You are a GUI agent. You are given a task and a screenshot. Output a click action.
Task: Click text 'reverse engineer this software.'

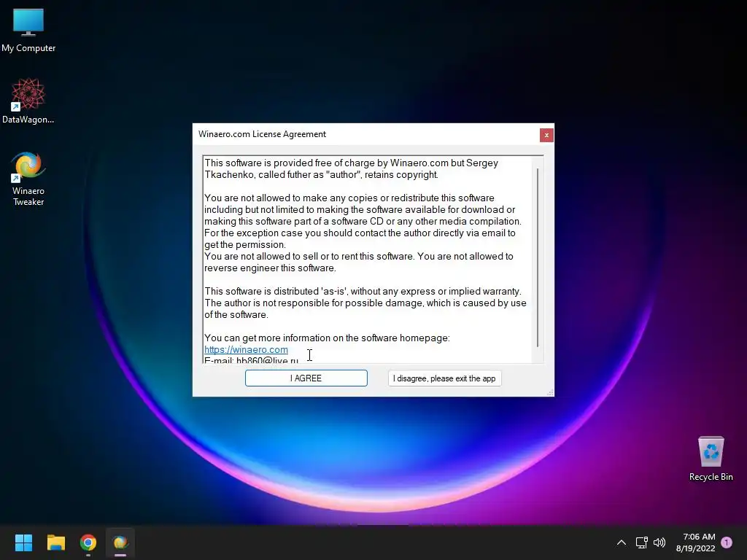[x=270, y=268]
